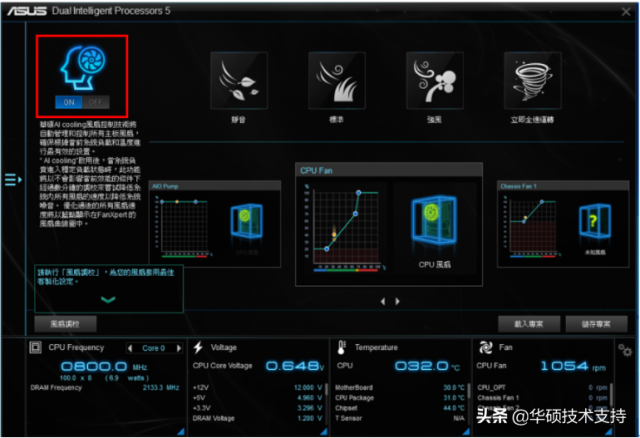This screenshot has height=438, width=640.
Task: Click the +12V voltage row
Action: (x=258, y=387)
